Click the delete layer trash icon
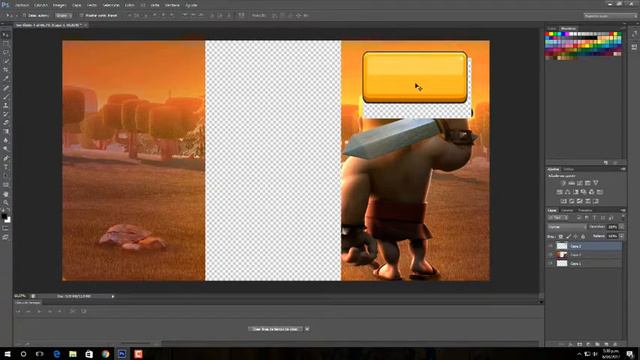The width and height of the screenshot is (640, 360). (615, 344)
